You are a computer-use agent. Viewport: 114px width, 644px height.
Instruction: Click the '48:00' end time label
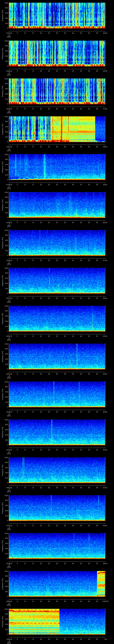(x=105, y=147)
